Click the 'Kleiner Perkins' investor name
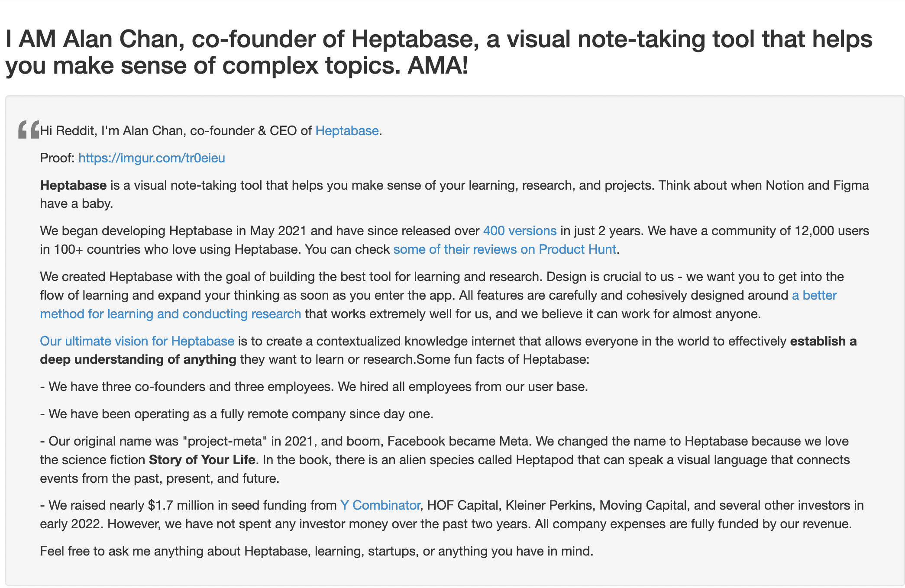The image size is (905, 588). (x=550, y=505)
